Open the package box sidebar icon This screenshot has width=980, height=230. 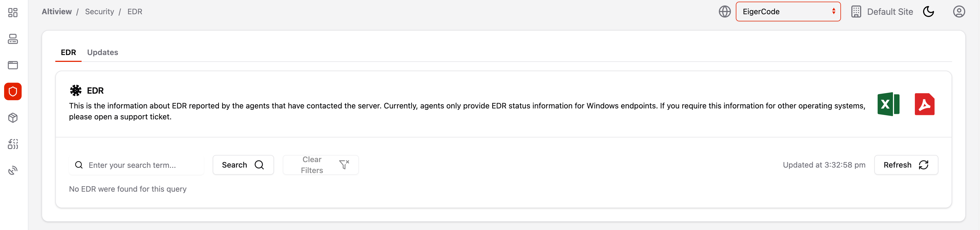(x=13, y=118)
